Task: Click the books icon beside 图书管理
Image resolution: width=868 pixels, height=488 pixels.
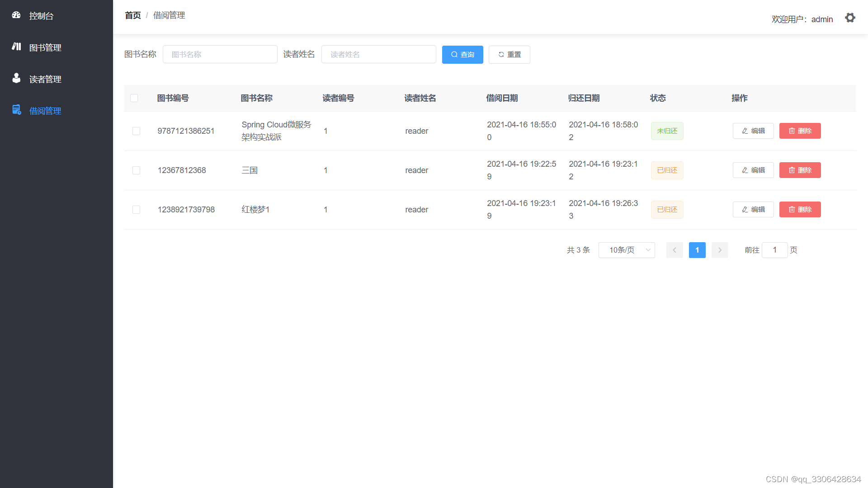Action: 16,46
